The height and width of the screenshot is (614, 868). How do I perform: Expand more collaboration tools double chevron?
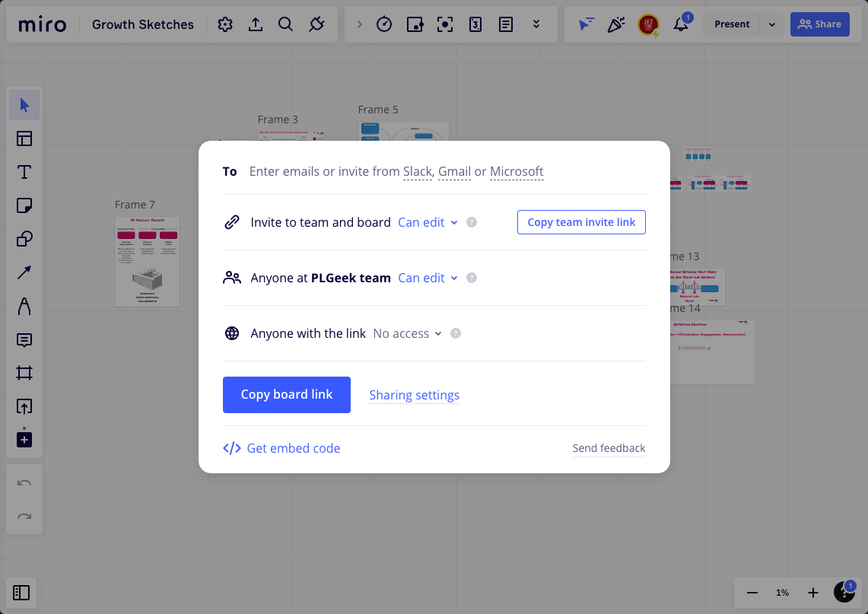[x=536, y=24]
